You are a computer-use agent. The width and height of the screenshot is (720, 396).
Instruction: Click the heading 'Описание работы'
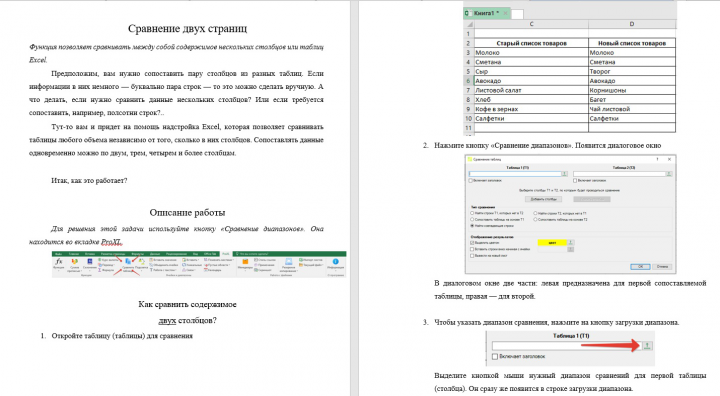tap(187, 213)
